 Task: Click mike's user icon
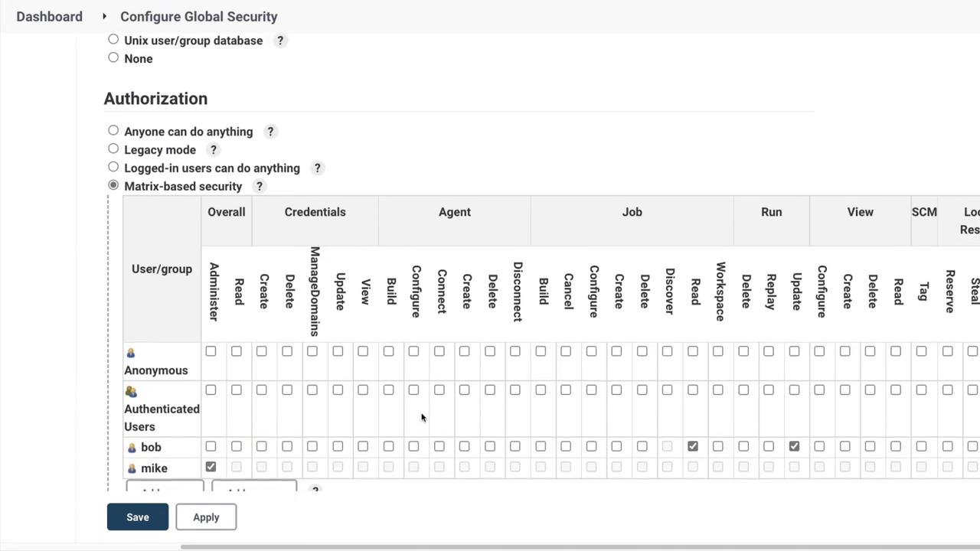pos(132,468)
